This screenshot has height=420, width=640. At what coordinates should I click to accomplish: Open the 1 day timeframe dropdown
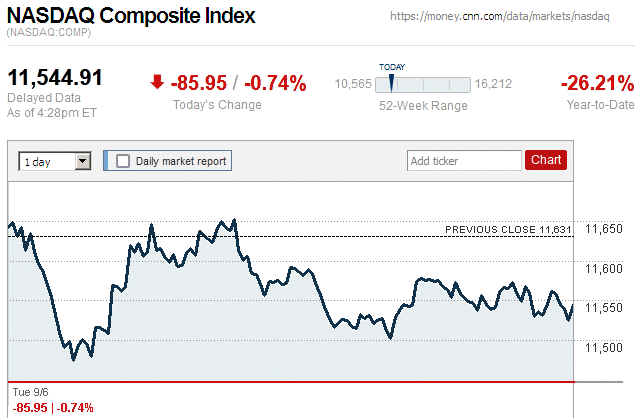point(55,160)
